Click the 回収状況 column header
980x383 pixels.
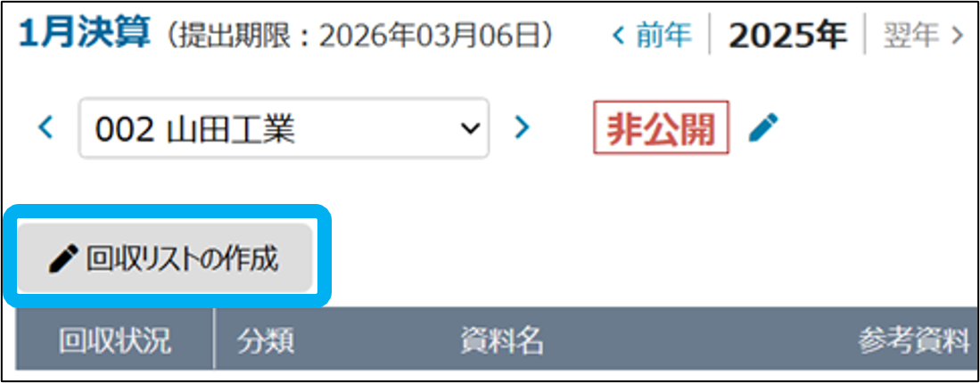115,341
